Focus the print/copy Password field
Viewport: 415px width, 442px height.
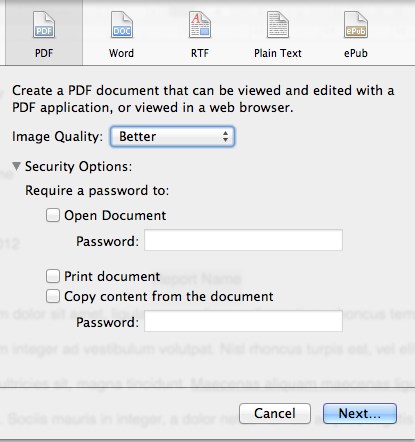tap(243, 321)
